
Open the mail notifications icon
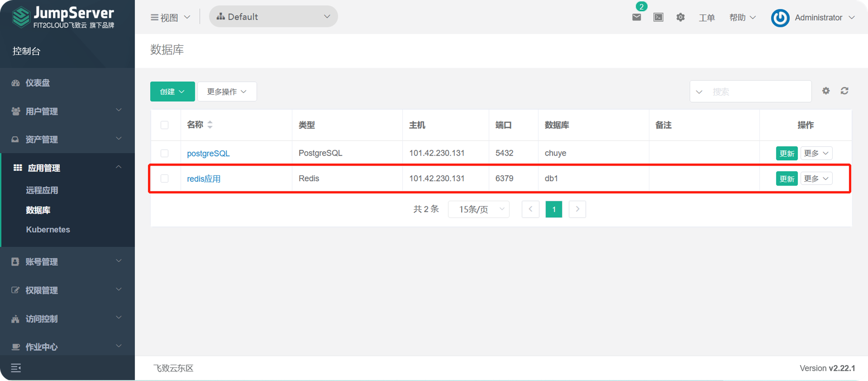[x=637, y=17]
